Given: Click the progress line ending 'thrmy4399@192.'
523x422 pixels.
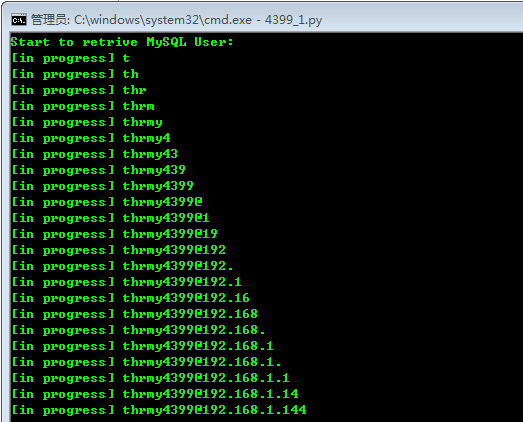Looking at the screenshot, I should 122,266.
